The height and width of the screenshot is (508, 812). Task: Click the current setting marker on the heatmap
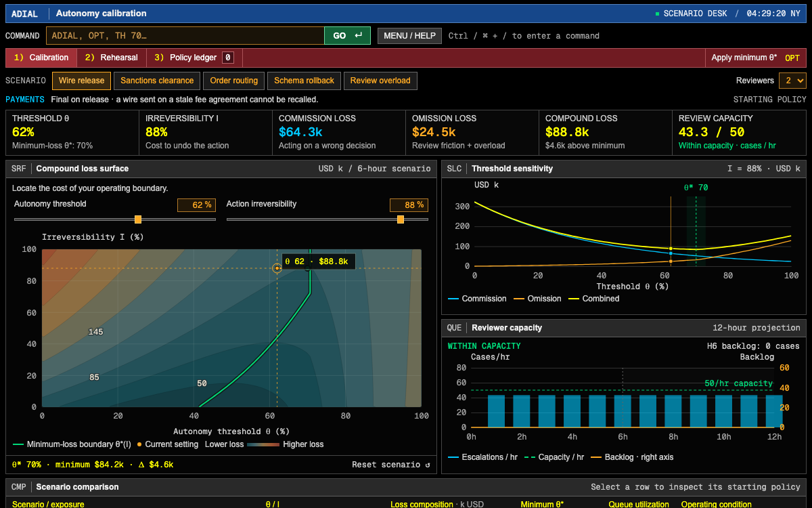(277, 268)
